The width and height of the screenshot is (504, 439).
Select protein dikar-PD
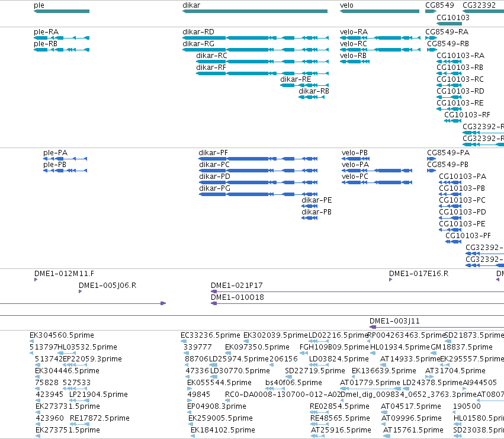(258, 182)
